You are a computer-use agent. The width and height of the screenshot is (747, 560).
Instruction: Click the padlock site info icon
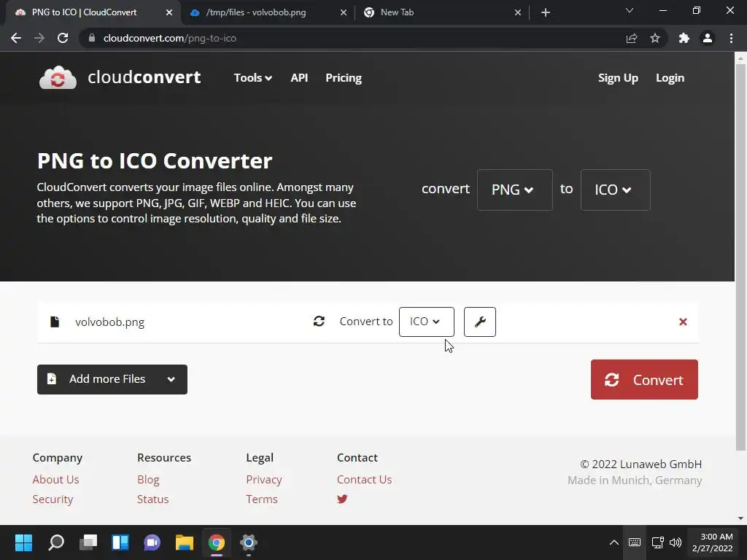coord(92,38)
